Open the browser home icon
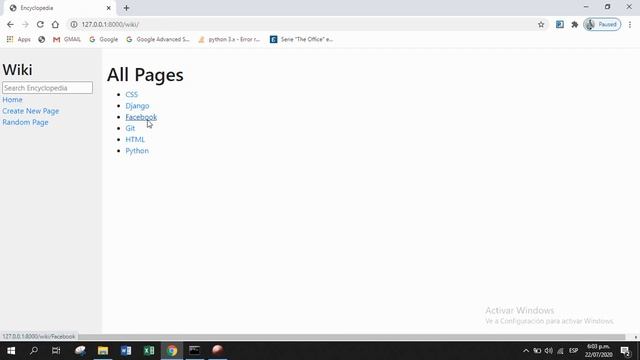Image resolution: width=640 pixels, height=360 pixels. [55, 24]
